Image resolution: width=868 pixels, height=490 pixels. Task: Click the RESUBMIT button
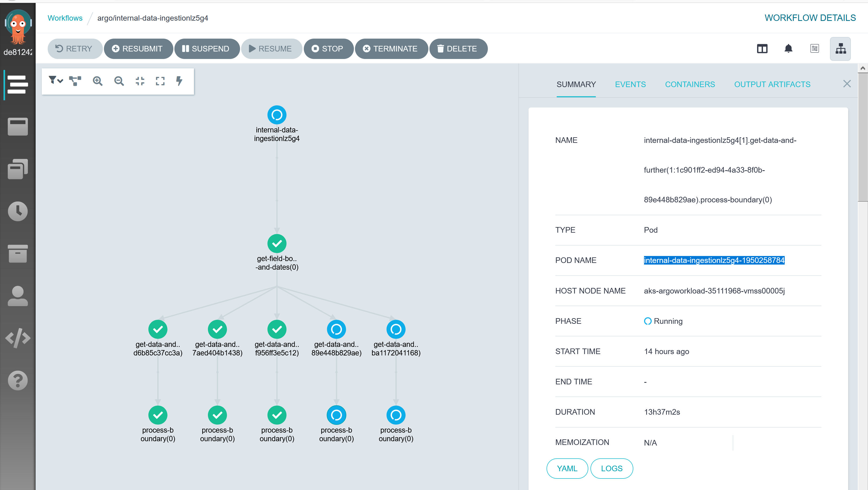(x=138, y=49)
